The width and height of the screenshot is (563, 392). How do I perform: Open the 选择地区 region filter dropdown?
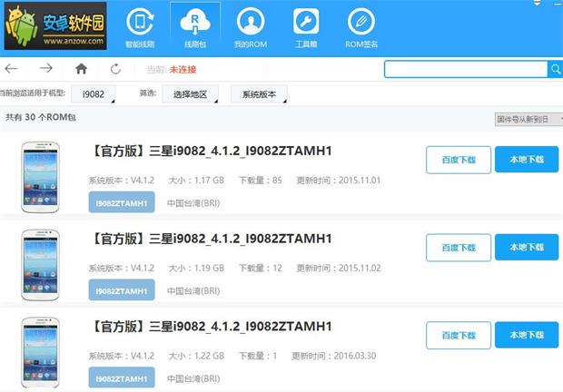point(190,93)
